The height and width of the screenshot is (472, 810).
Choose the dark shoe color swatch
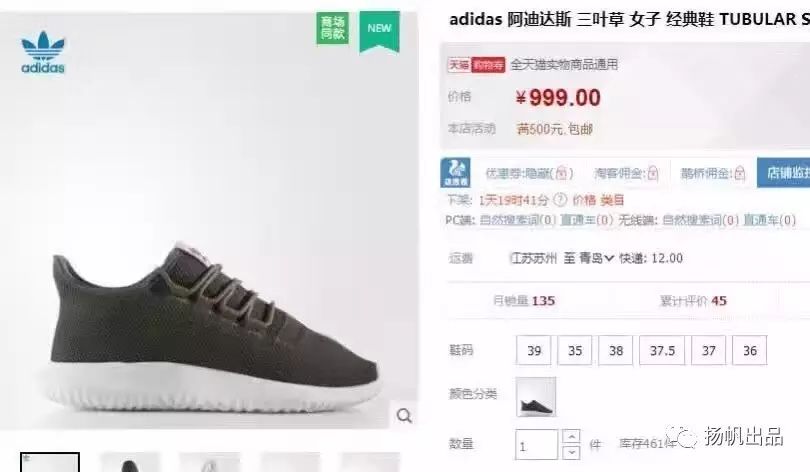pos(536,397)
